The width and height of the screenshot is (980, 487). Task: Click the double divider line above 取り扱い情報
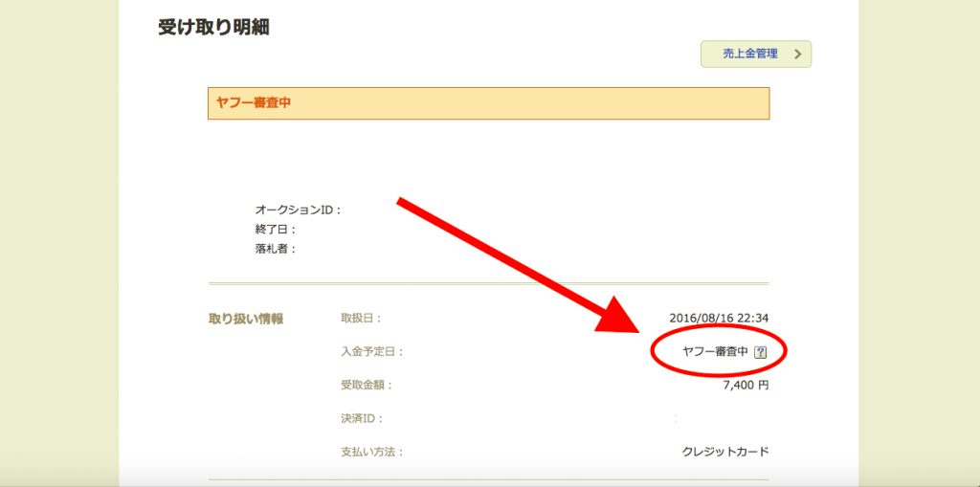[x=488, y=284]
